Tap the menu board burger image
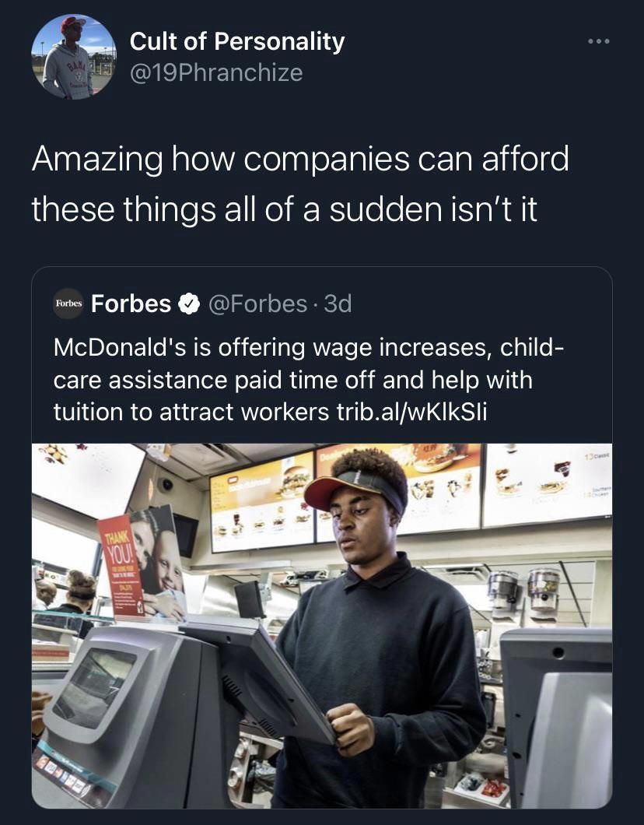The width and height of the screenshot is (644, 825). [x=296, y=482]
